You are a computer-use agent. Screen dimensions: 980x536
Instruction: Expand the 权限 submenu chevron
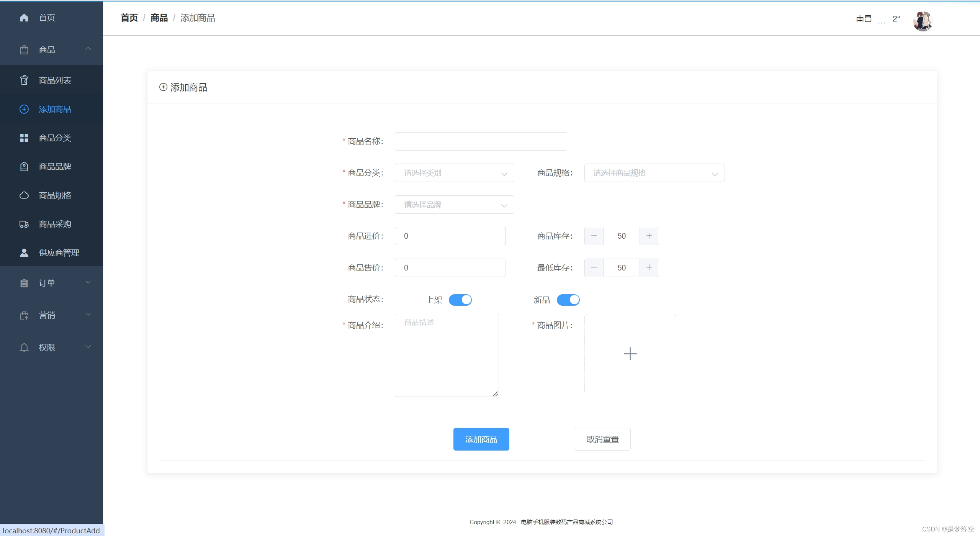(x=88, y=347)
